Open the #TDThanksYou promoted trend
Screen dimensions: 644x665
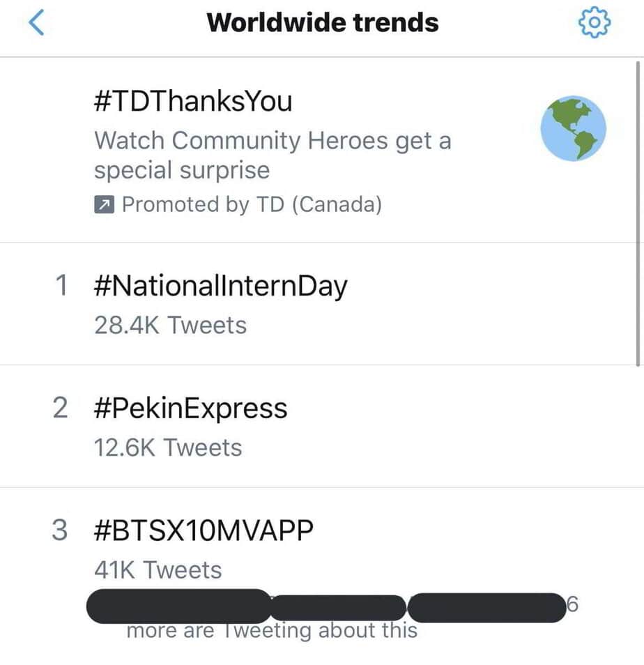click(193, 102)
